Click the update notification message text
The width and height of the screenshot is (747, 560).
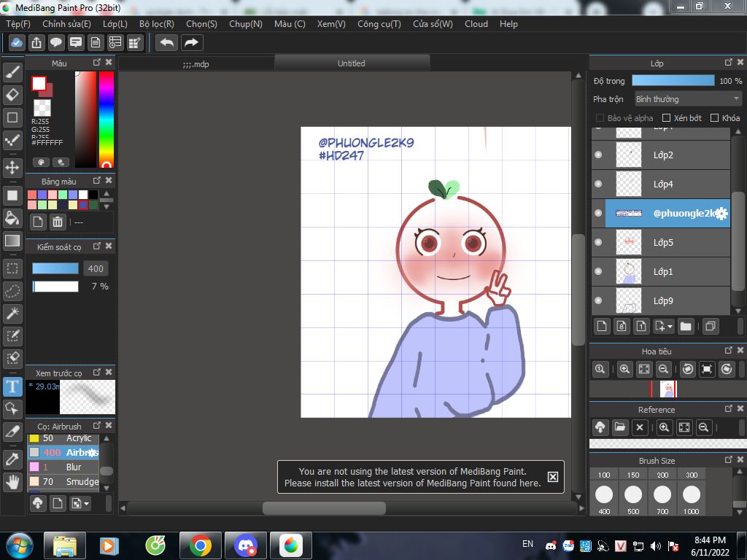(413, 477)
